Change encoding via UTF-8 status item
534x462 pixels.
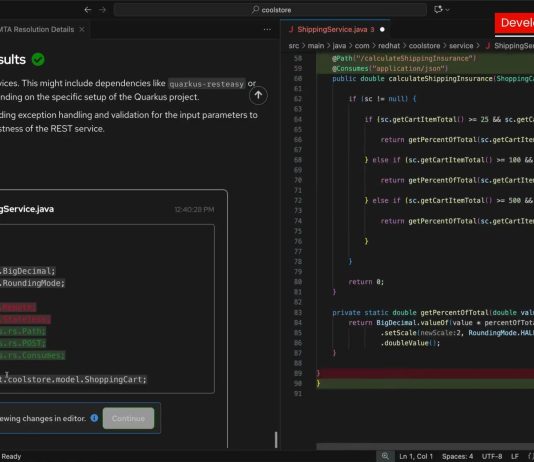492,456
